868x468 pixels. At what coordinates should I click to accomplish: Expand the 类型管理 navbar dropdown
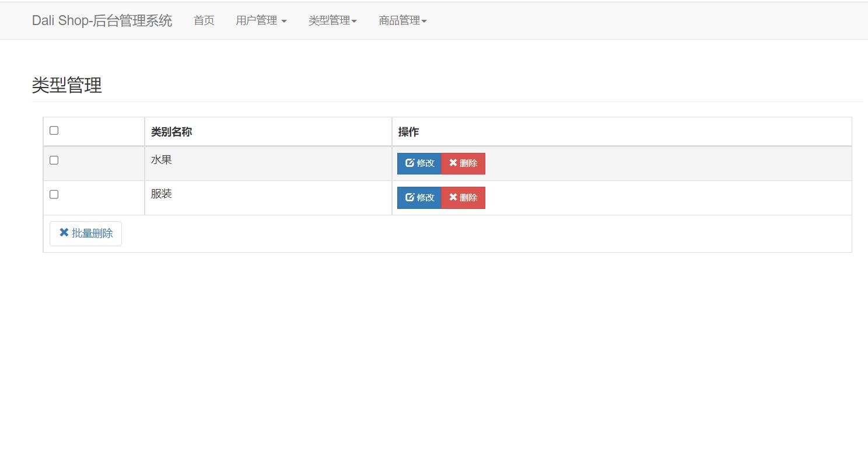[x=332, y=20]
